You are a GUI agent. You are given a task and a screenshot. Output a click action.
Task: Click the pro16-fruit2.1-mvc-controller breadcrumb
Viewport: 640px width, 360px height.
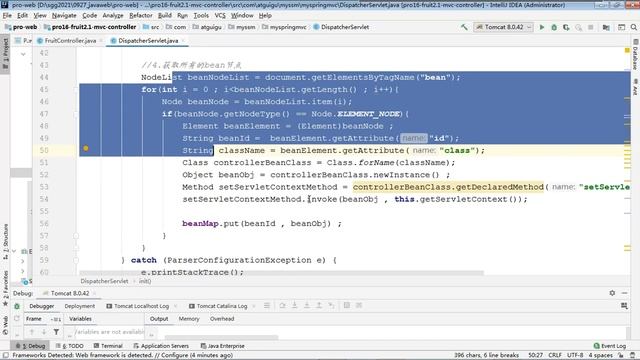[90, 27]
